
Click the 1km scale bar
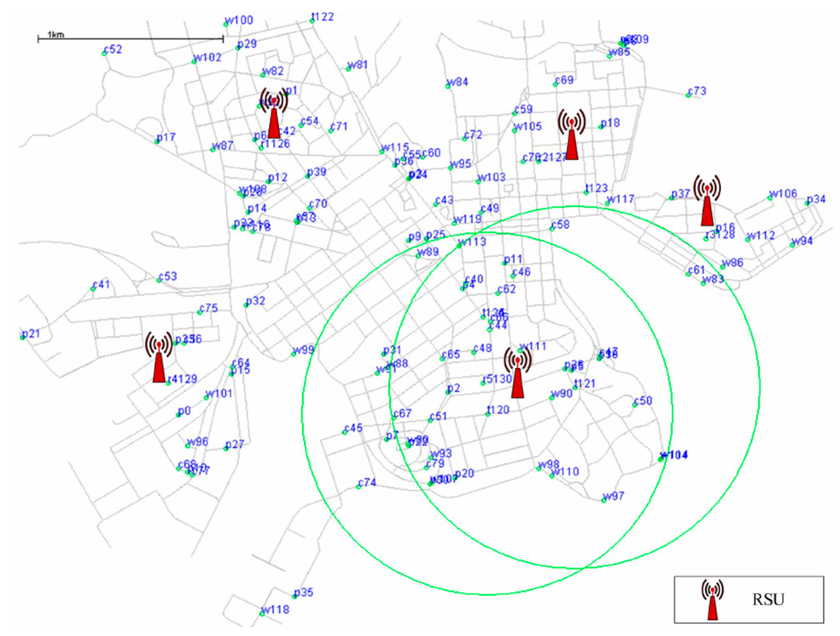[x=130, y=39]
